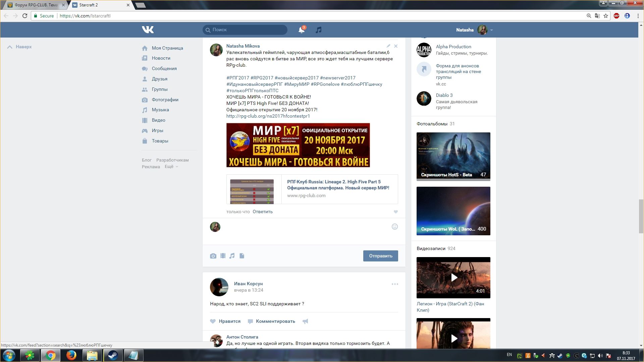The height and width of the screenshot is (362, 644).
Task: Open Скриншоты WoL album
Action: click(453, 211)
